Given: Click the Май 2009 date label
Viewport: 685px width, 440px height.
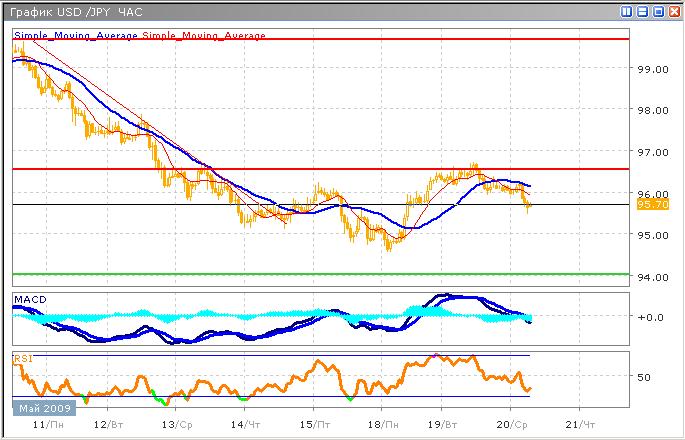Looking at the screenshot, I should click(40, 407).
